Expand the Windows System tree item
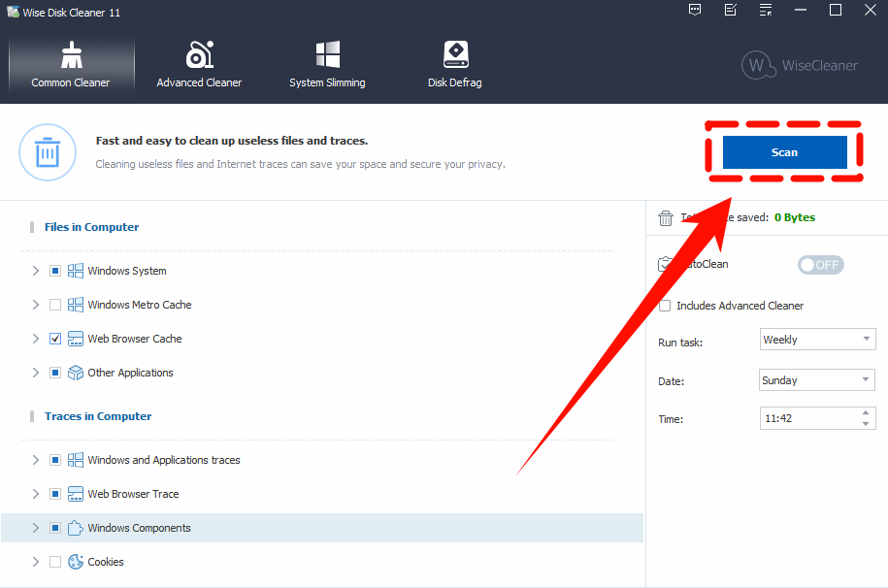 coord(36,271)
